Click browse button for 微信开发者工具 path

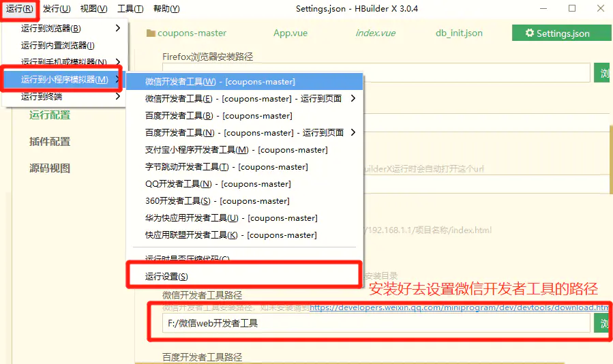click(603, 323)
